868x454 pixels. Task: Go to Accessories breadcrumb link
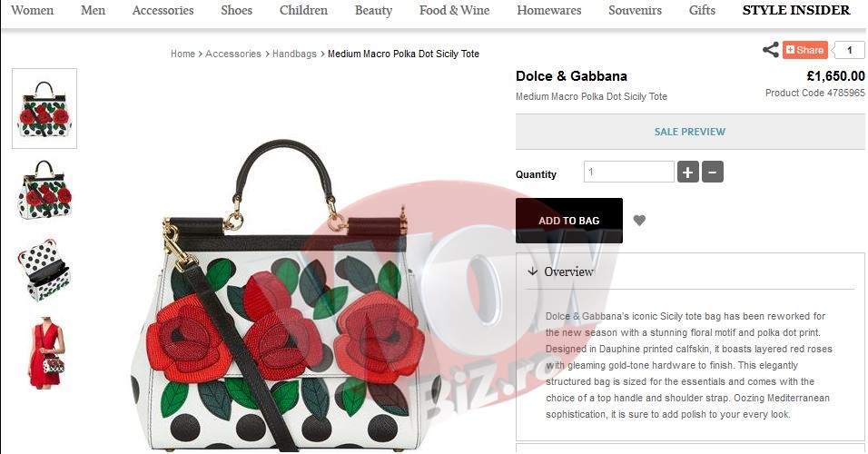tap(233, 54)
